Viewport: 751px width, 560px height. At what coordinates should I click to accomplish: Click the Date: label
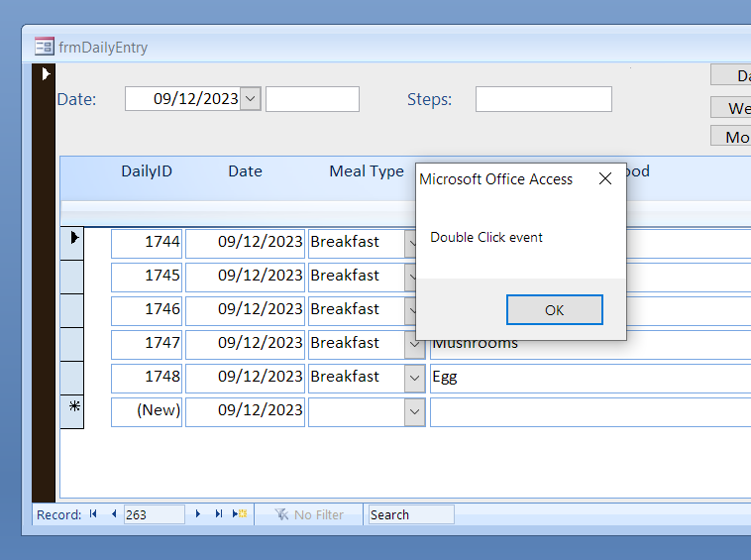(x=76, y=99)
